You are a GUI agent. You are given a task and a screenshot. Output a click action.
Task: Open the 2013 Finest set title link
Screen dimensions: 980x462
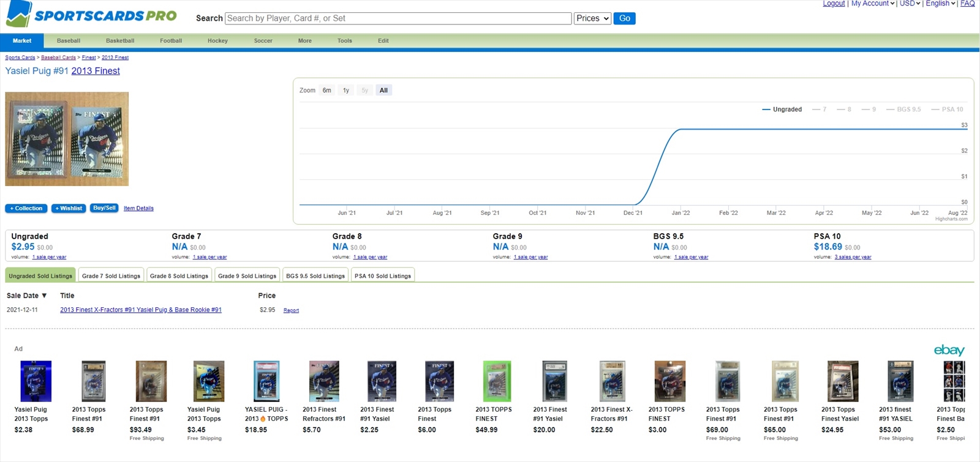coord(96,71)
